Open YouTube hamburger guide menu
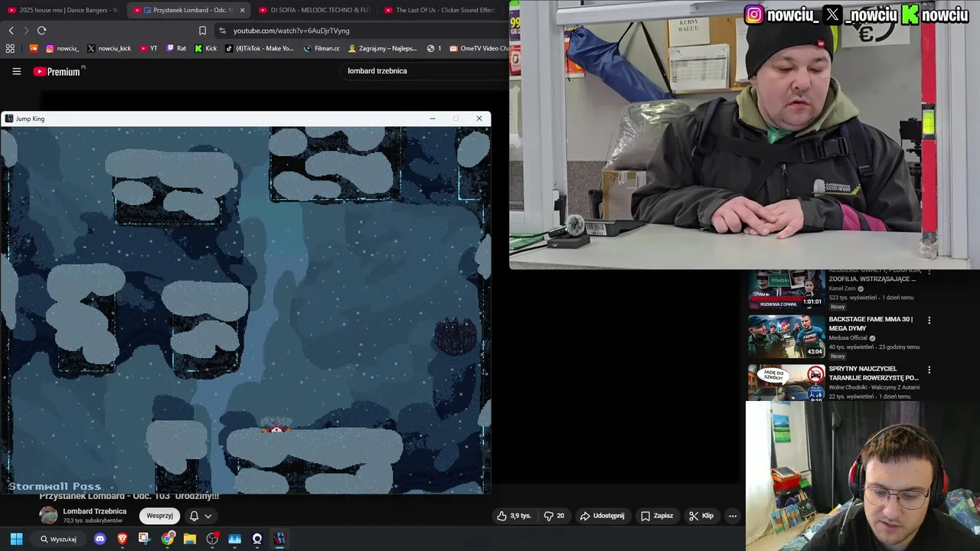The image size is (980, 551). point(16,71)
